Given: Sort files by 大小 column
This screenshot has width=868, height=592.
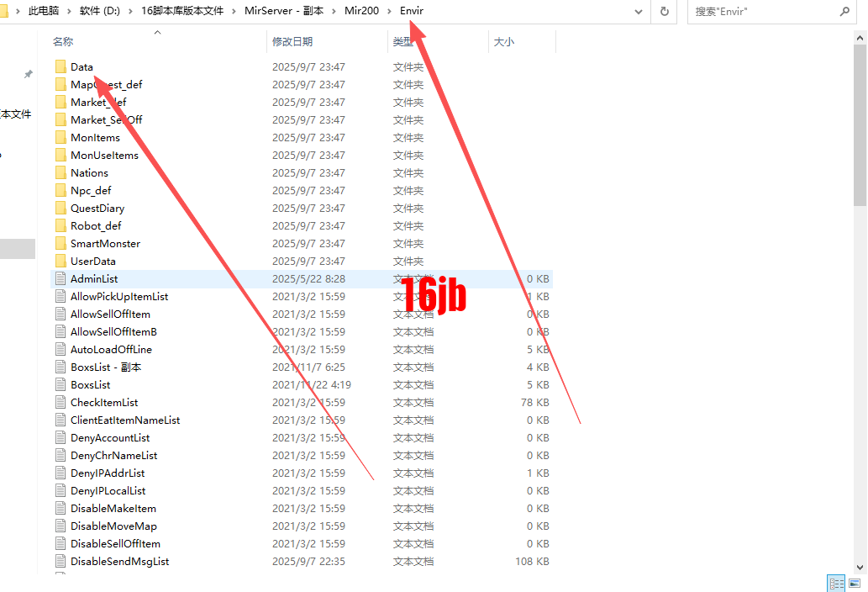Looking at the screenshot, I should coord(503,40).
